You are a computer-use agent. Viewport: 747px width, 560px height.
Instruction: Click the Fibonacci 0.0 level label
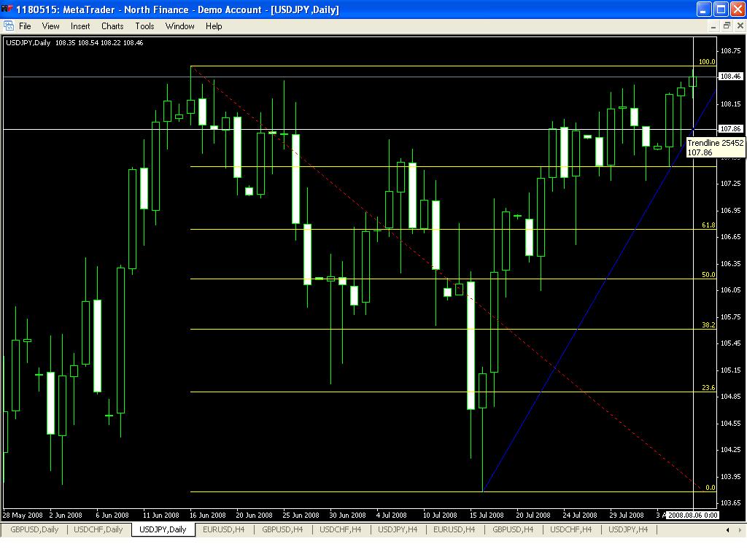tap(711, 488)
